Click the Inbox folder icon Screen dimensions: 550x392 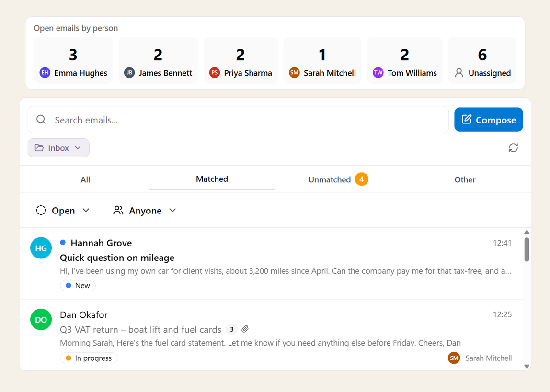tap(39, 148)
